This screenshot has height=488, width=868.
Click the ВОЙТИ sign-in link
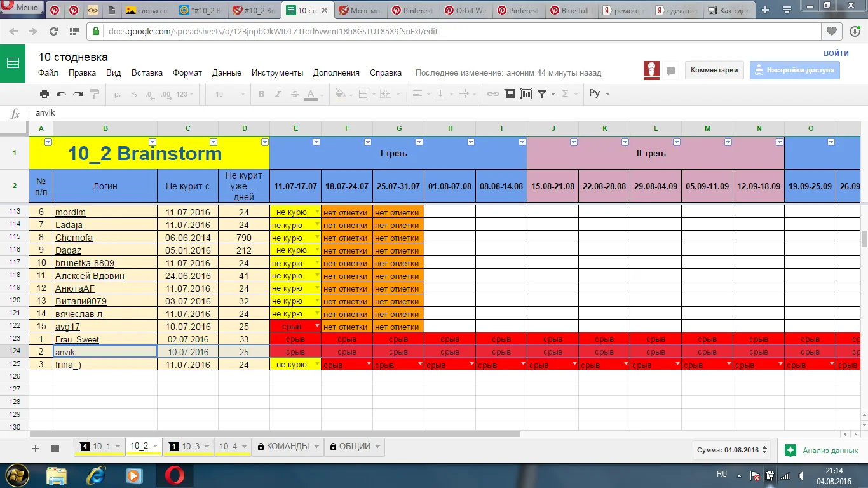[836, 53]
